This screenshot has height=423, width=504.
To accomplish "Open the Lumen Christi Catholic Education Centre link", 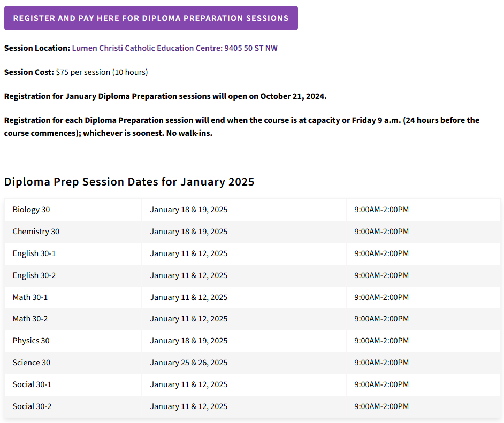I will point(174,48).
